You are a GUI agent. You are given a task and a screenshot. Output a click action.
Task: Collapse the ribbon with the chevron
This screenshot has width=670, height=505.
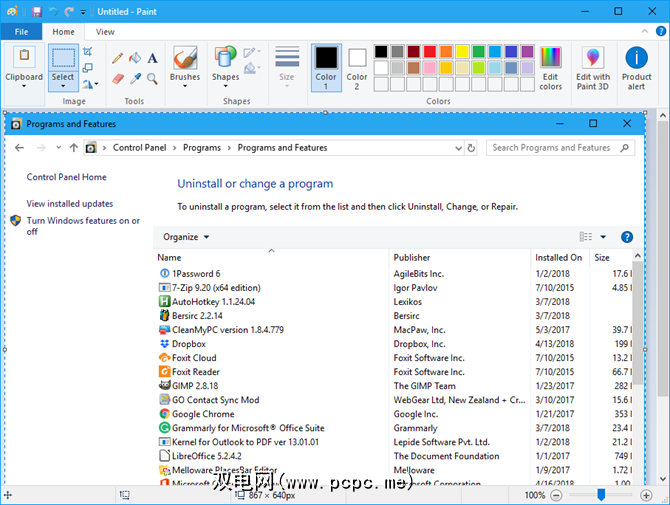645,31
